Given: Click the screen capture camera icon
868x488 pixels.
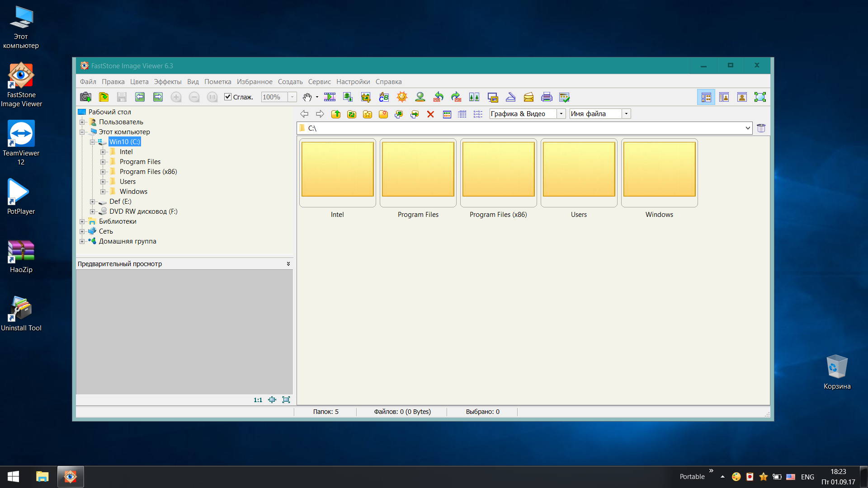Looking at the screenshot, I should coord(85,97).
